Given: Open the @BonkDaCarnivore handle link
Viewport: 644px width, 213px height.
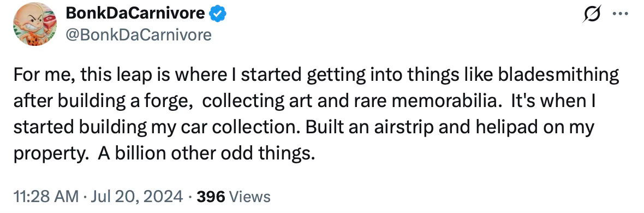Looking at the screenshot, I should pyautogui.click(x=139, y=35).
